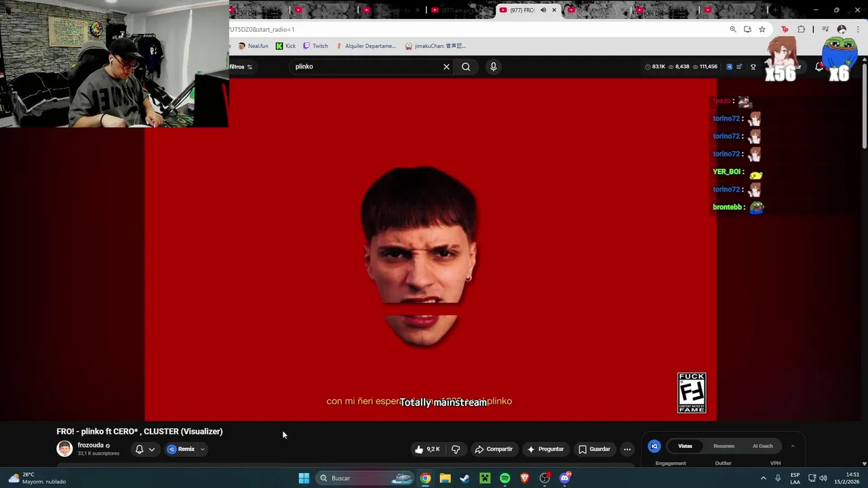Open the media controls icon in Chrome toolbar
Screen dimensions: 868x488
[825, 29]
